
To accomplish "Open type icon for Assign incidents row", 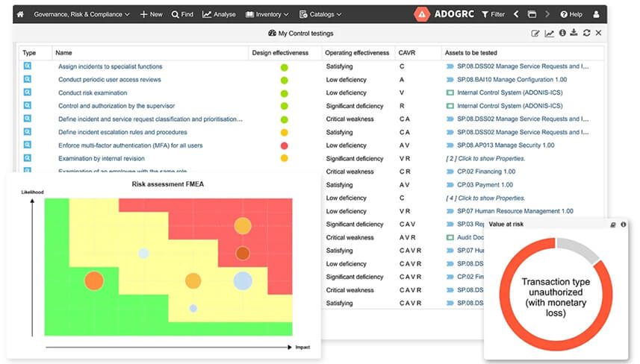I will coord(28,66).
